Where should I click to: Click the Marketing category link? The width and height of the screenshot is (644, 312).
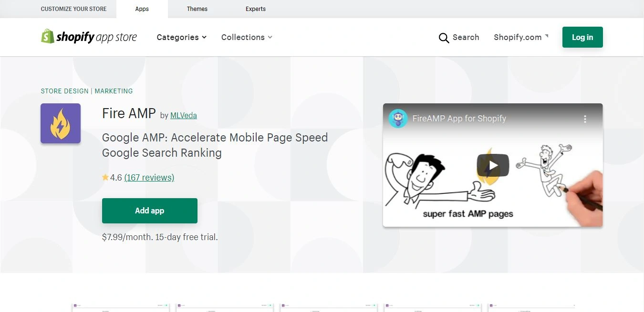click(x=114, y=91)
